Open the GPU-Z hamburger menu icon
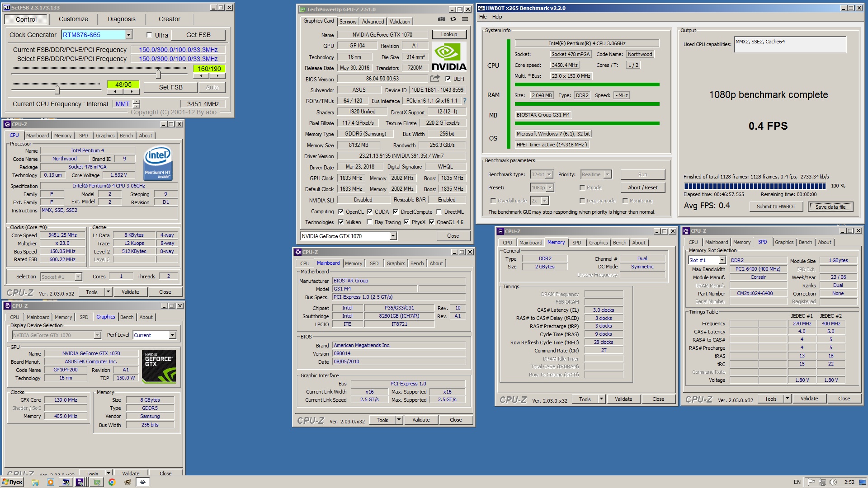This screenshot has width=868, height=488. click(465, 19)
